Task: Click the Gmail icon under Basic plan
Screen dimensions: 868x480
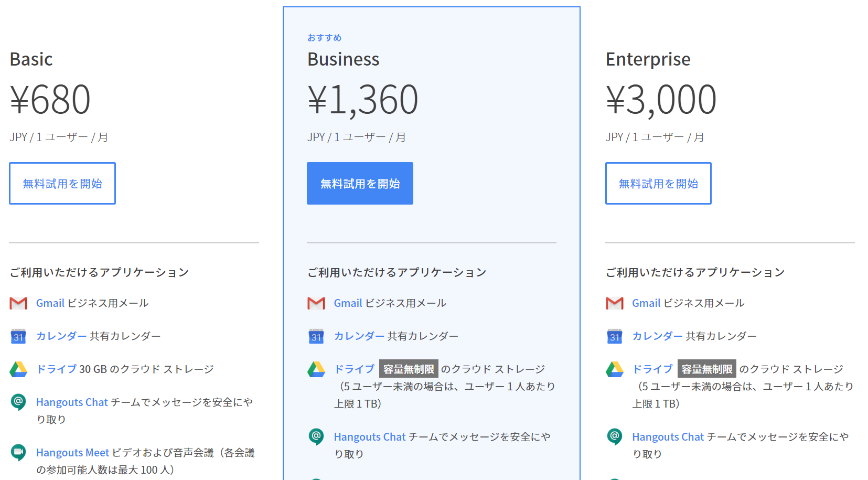Action: (x=18, y=303)
